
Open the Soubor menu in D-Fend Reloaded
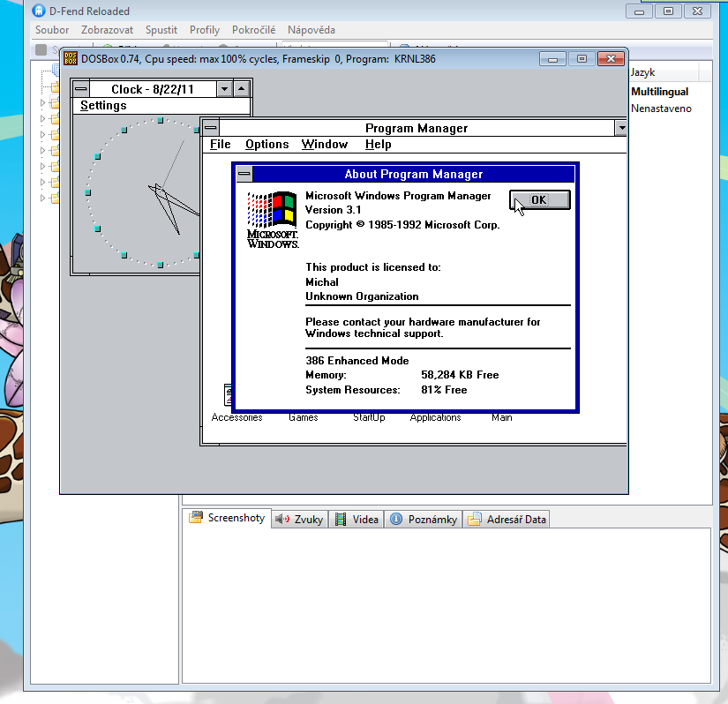[x=52, y=30]
